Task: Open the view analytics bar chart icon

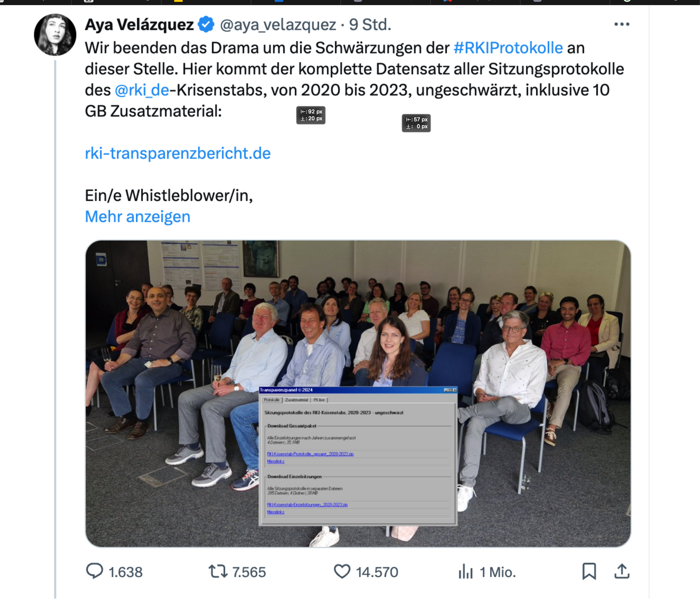Action: (x=465, y=571)
